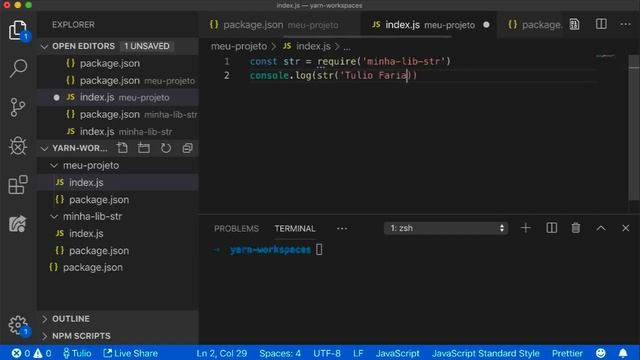The height and width of the screenshot is (360, 640).
Task: Select breadcrumb meu-projeto
Action: tap(239, 46)
